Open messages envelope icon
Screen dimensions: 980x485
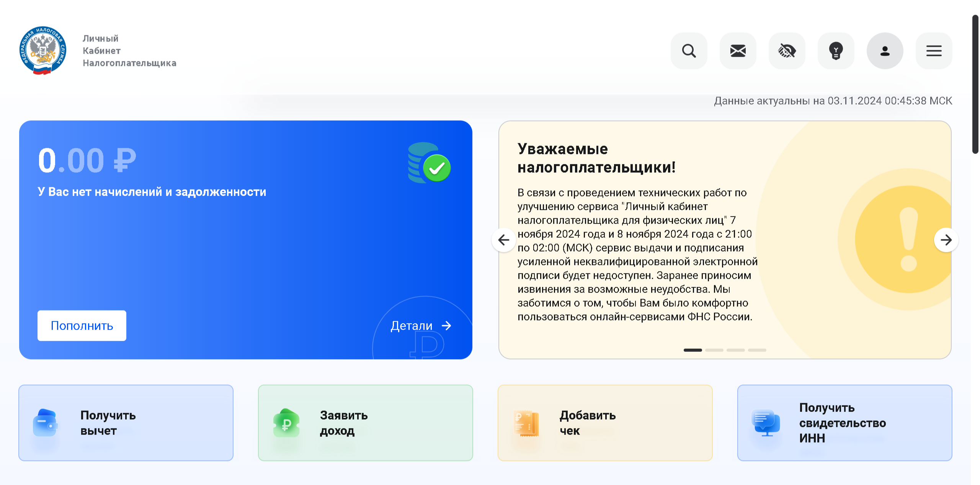[x=738, y=51]
